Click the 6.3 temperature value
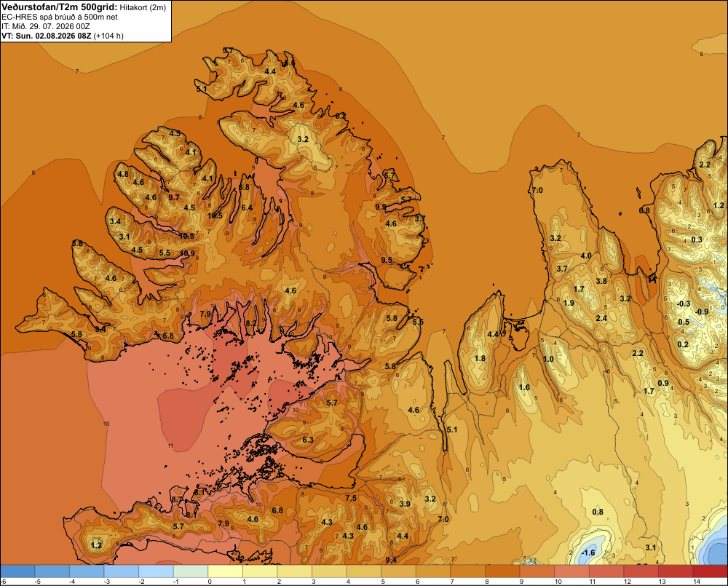Screen dimensions: 728x586 click(x=308, y=440)
